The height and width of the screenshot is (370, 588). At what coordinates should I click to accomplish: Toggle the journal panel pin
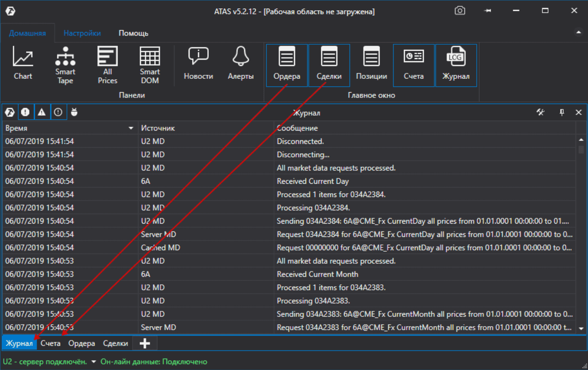pos(561,112)
